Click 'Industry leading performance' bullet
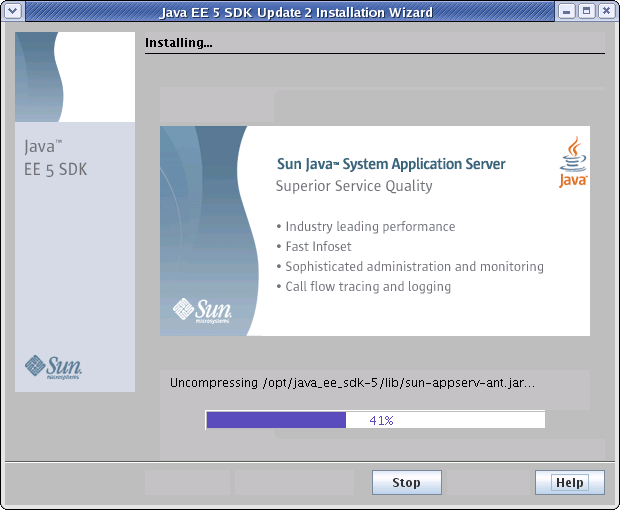 366,227
